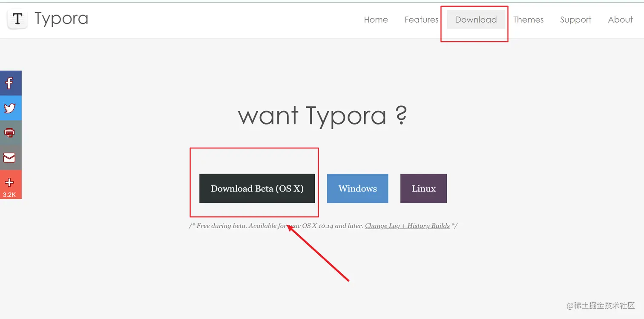Open Change Log + History Builds link
This screenshot has width=644, height=319.
(407, 226)
